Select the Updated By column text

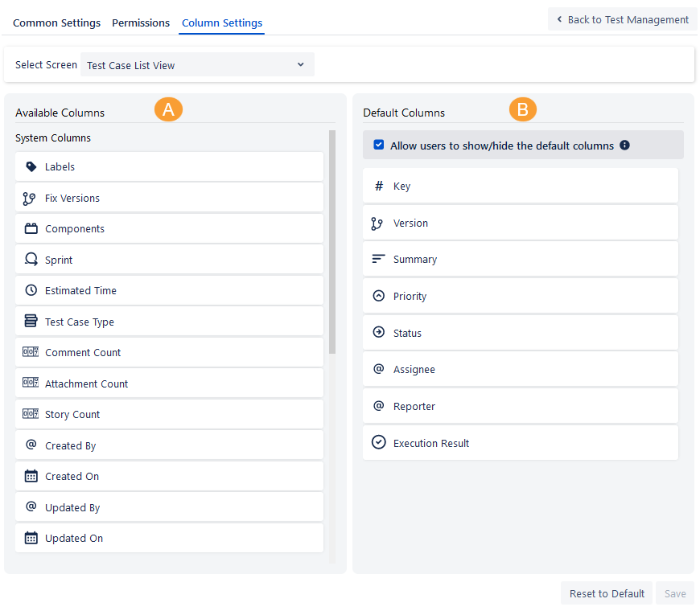point(72,508)
